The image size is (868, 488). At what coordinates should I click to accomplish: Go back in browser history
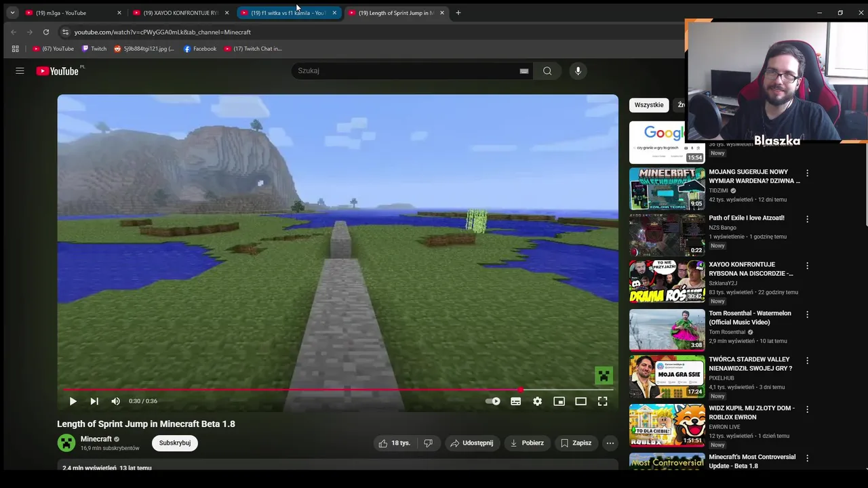[x=14, y=32]
